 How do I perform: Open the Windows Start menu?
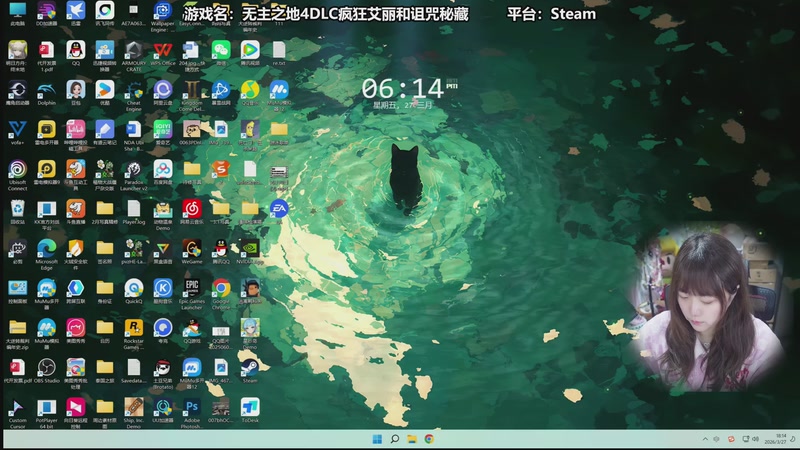pos(377,439)
